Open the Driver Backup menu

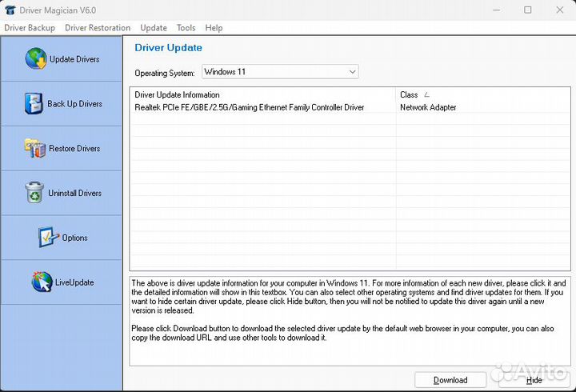click(x=30, y=28)
